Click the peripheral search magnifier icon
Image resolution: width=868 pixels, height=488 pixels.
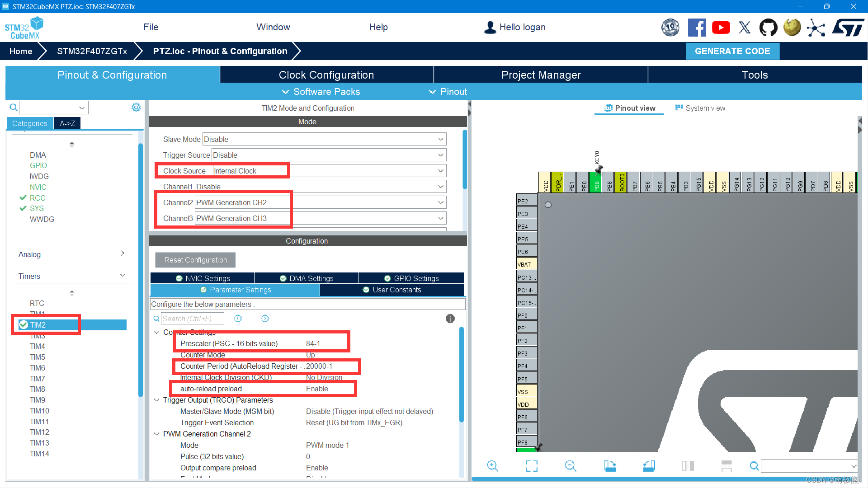tap(14, 108)
